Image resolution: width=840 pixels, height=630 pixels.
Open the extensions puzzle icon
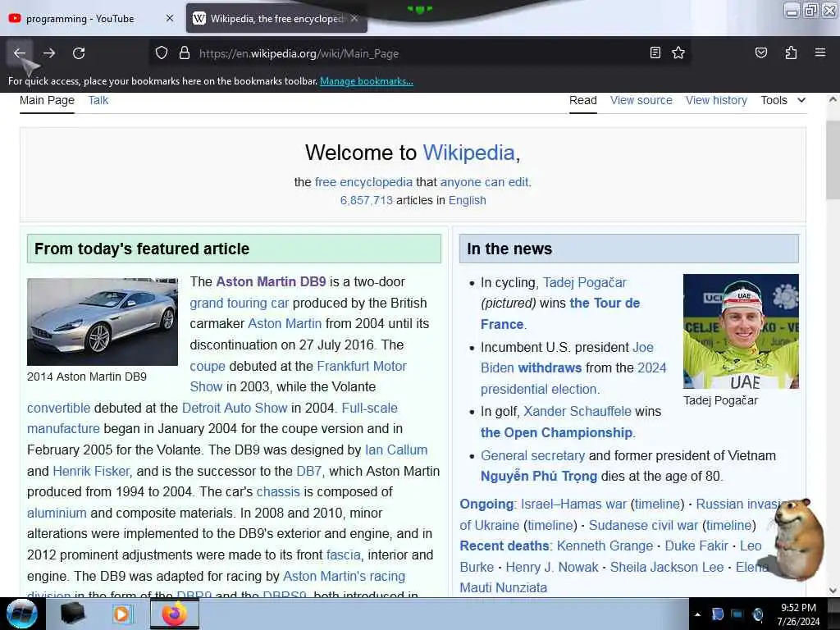791,52
